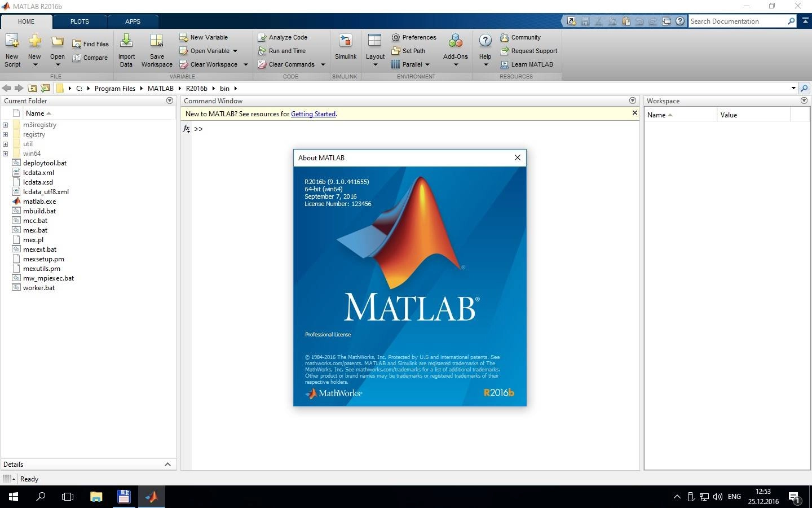812x508 pixels.
Task: Click the Import Data icon
Action: [126, 41]
